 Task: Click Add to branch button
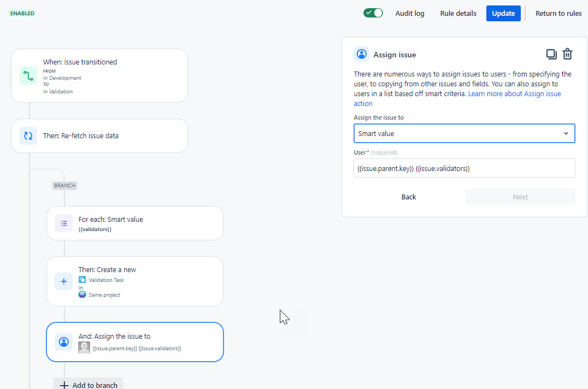pyautogui.click(x=88, y=385)
